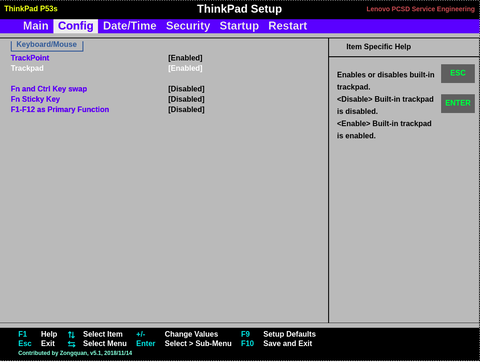Select the Trackpad setting
Viewport: 480px width, 362px height.
point(27,68)
